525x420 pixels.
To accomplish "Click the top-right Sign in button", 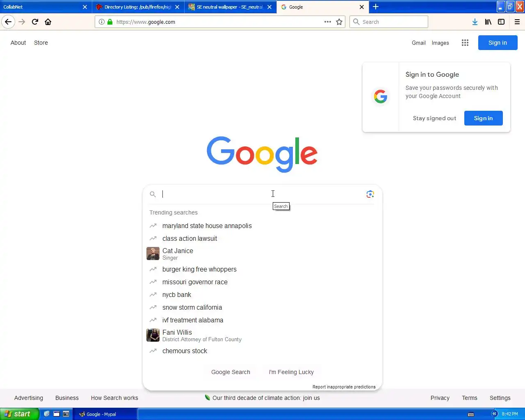I will pyautogui.click(x=498, y=43).
